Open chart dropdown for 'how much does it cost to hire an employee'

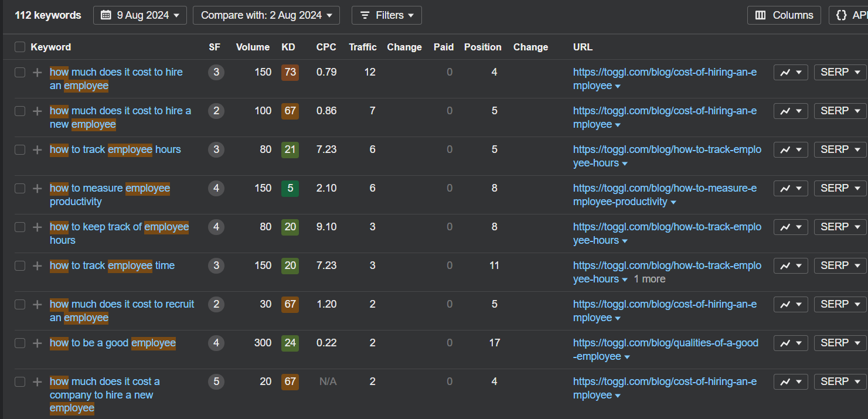tap(791, 72)
